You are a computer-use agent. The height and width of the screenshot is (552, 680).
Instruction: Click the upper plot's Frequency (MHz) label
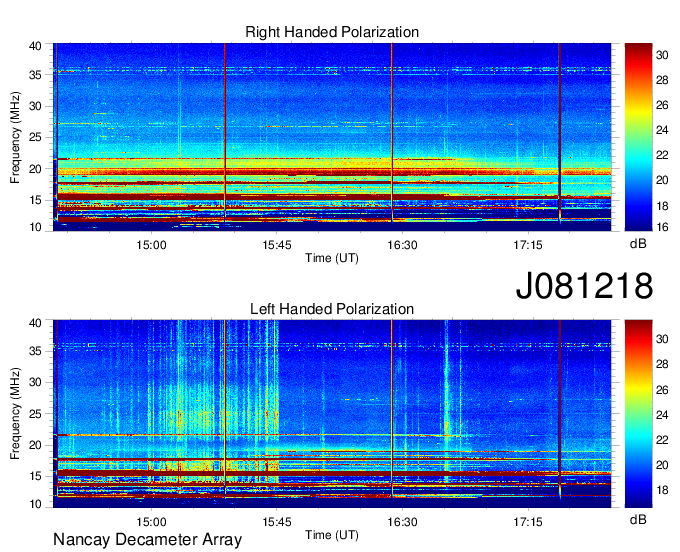point(15,137)
